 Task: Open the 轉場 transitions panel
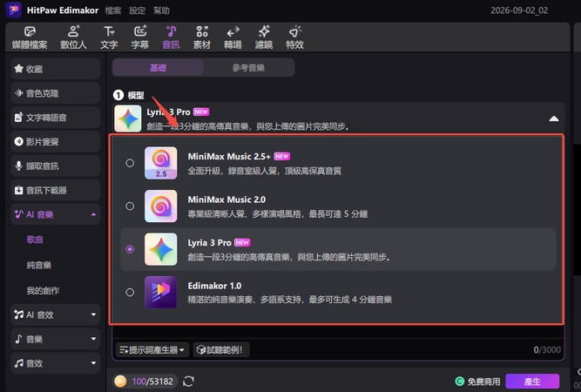[x=233, y=37]
